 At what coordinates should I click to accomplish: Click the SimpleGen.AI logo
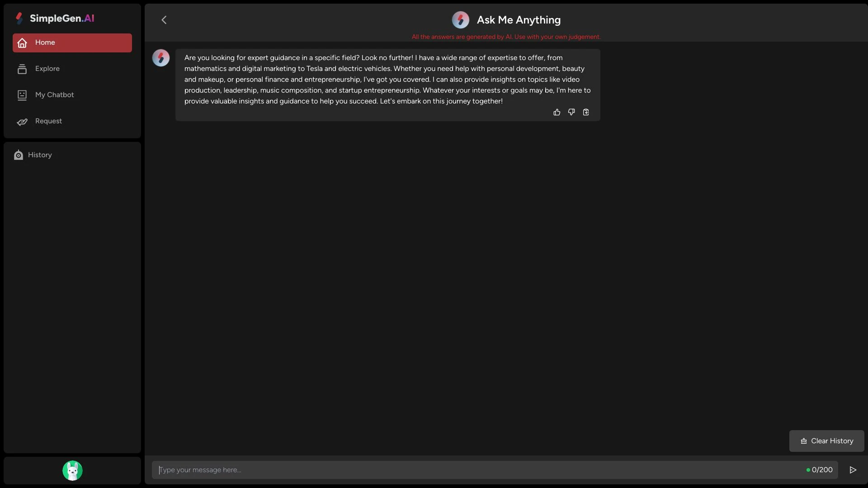click(x=55, y=18)
